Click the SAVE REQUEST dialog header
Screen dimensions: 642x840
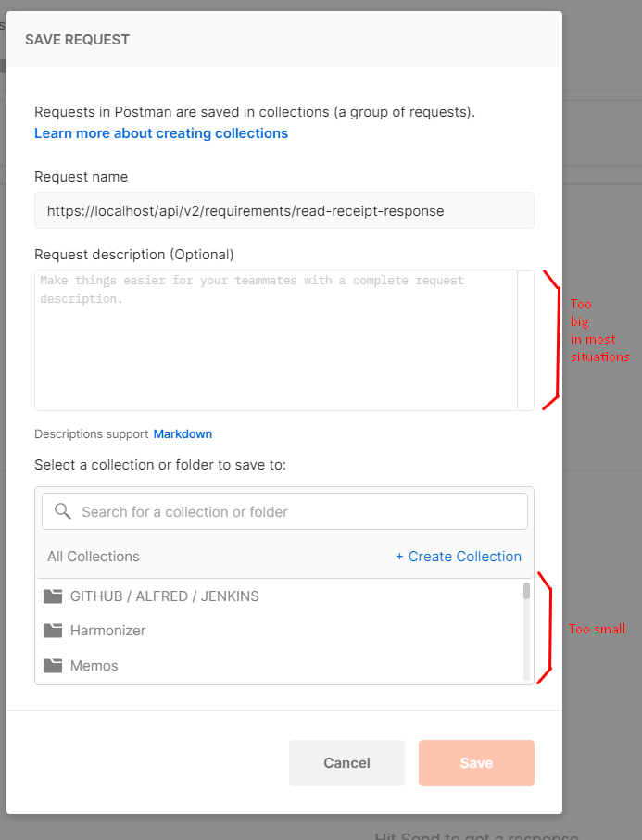click(77, 40)
